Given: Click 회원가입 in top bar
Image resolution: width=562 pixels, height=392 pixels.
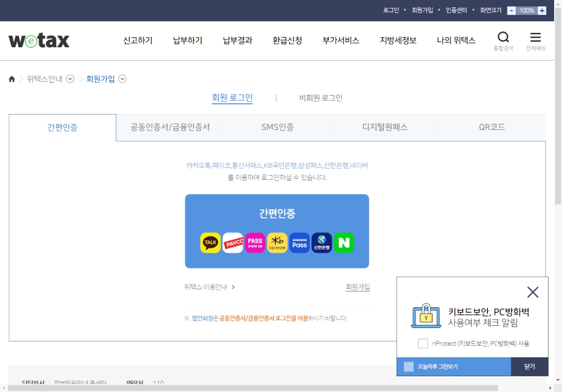Looking at the screenshot, I should click(x=422, y=11).
